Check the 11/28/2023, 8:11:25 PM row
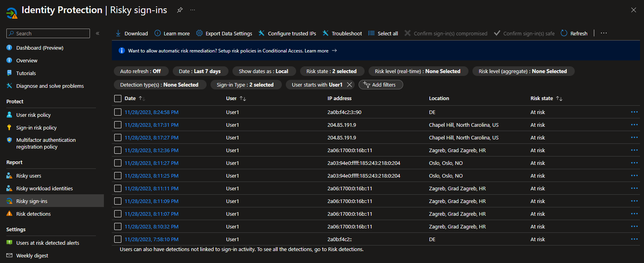 click(x=118, y=176)
